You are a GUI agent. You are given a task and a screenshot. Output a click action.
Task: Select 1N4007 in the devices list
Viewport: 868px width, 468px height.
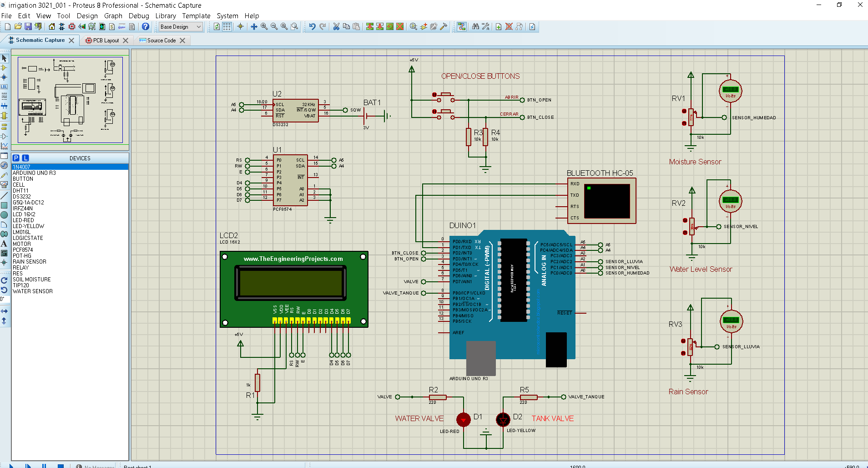[x=70, y=167]
